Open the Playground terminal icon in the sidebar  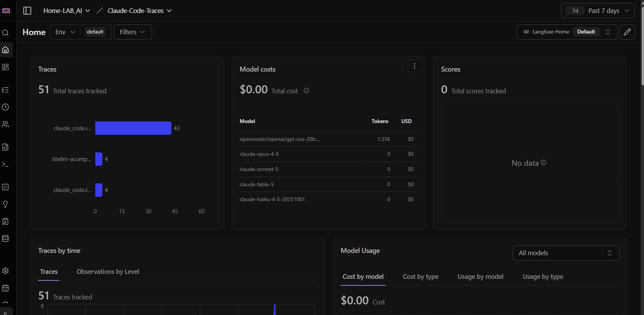coord(5,164)
